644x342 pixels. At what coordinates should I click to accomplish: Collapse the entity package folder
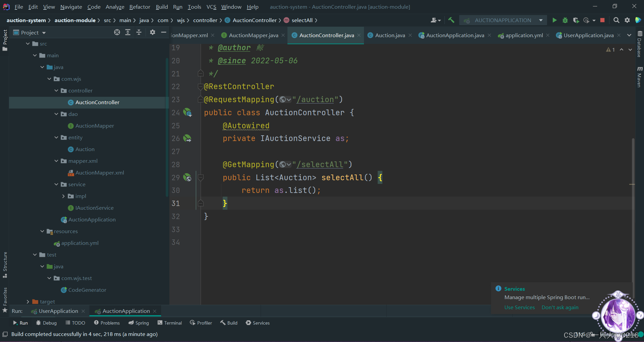(56, 138)
